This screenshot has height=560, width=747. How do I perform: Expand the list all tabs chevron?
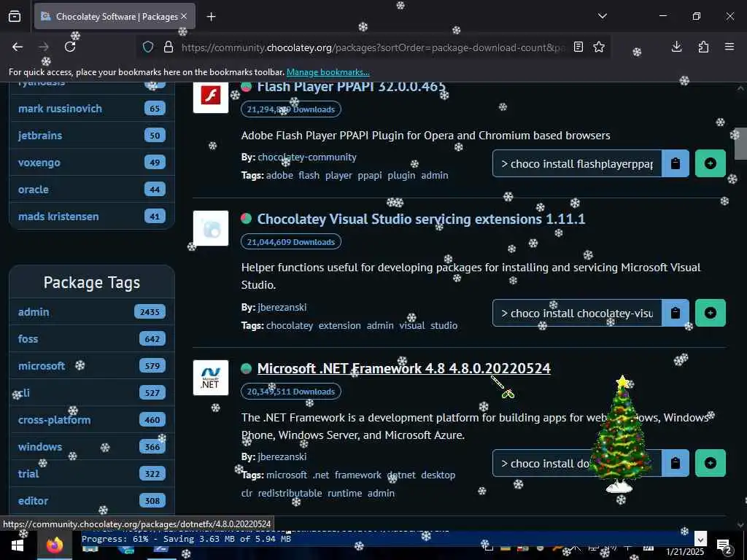click(602, 16)
